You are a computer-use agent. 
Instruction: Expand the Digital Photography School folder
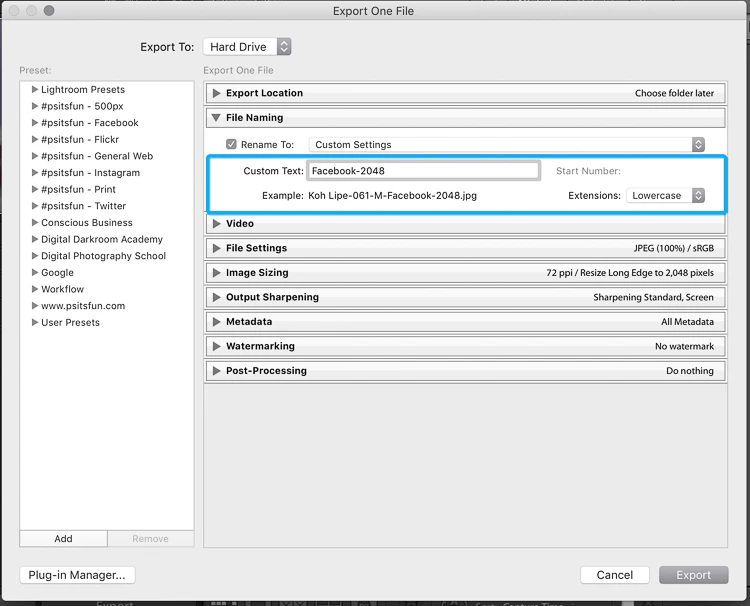pyautogui.click(x=34, y=256)
